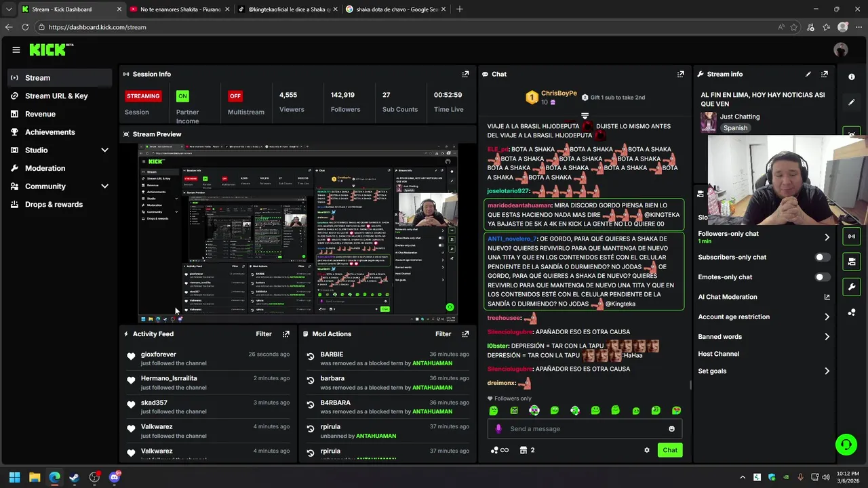Open the green headset support button

tap(846, 445)
